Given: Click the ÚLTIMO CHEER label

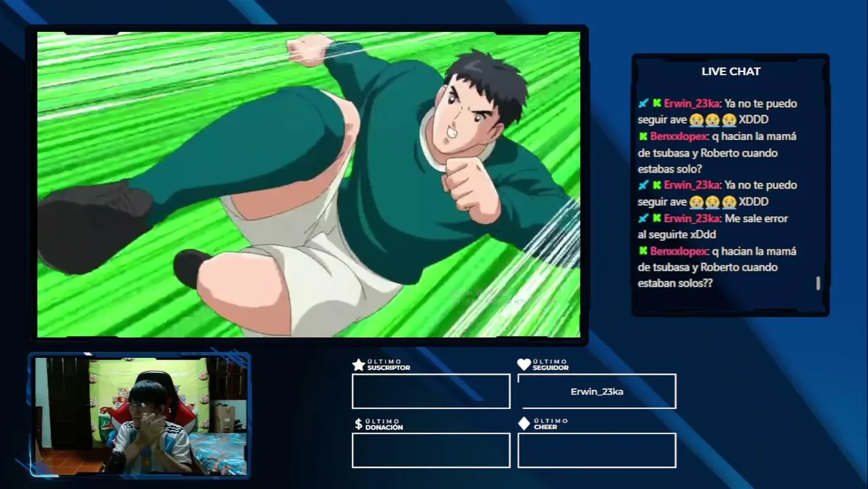Looking at the screenshot, I should point(551,424).
